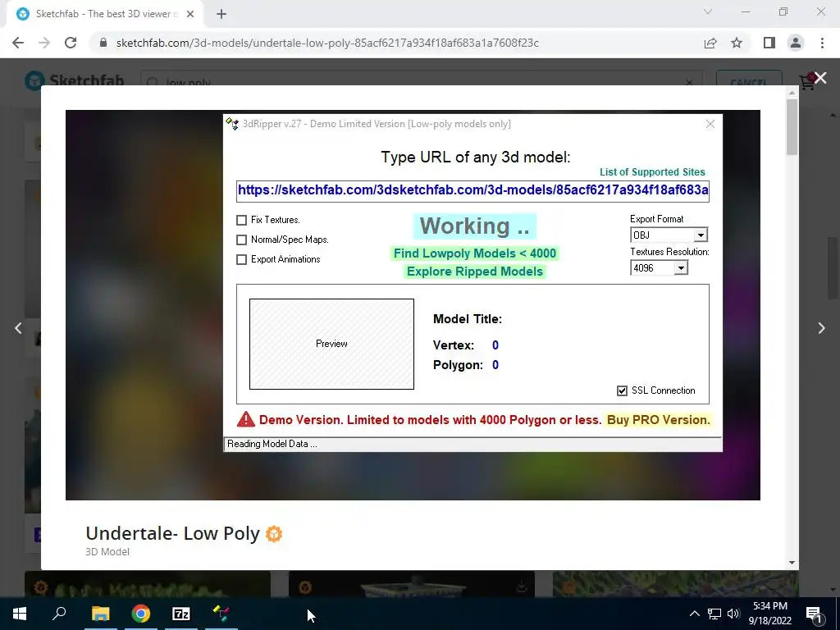Click the staff pick badge next to Undertale title
The width and height of the screenshot is (840, 630).
[x=274, y=534]
